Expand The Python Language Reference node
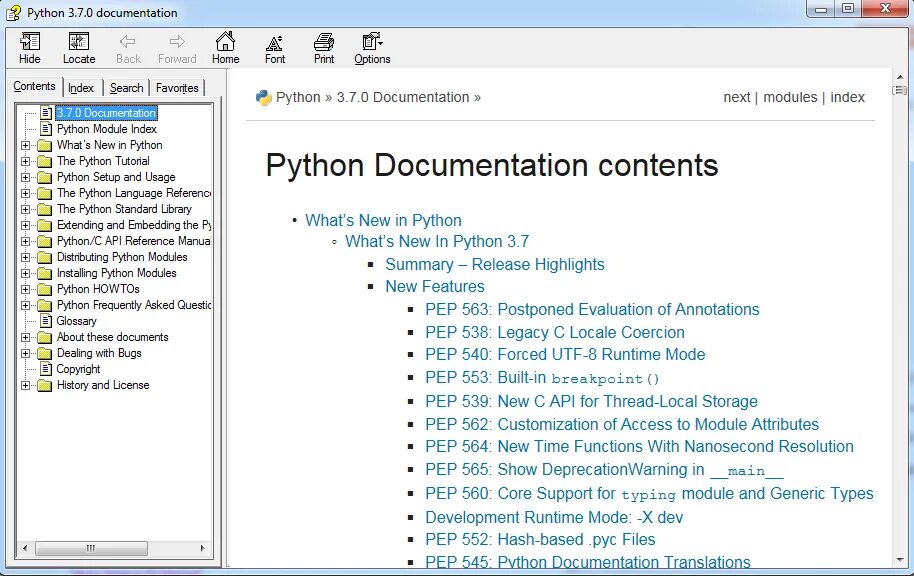This screenshot has width=914, height=576. point(25,193)
